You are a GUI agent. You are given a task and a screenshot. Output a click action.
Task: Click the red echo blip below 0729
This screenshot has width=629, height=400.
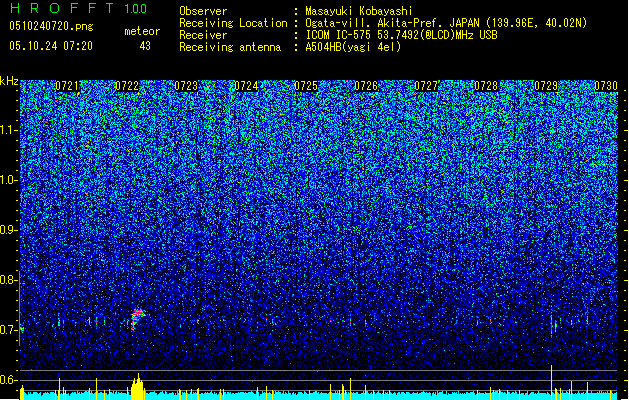coord(552,325)
